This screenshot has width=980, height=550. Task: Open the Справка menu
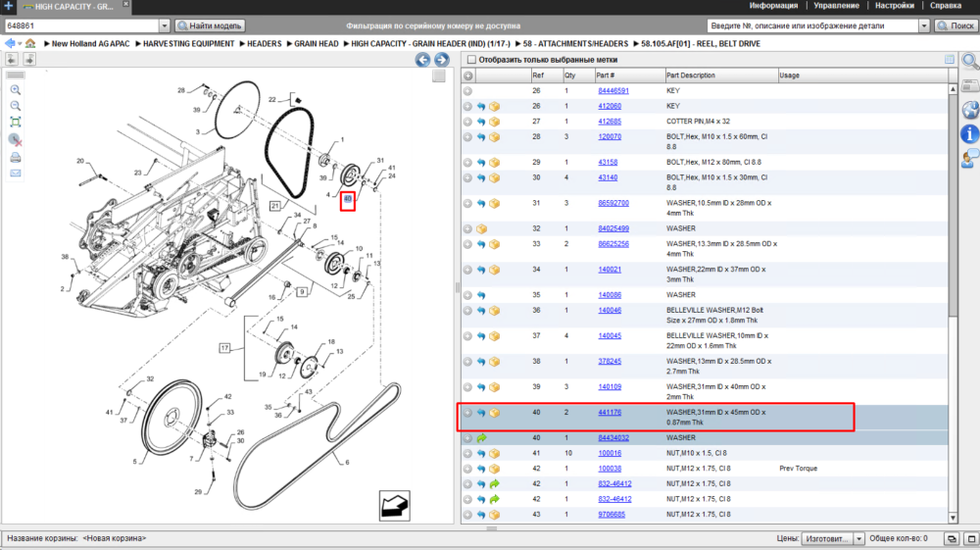click(946, 6)
